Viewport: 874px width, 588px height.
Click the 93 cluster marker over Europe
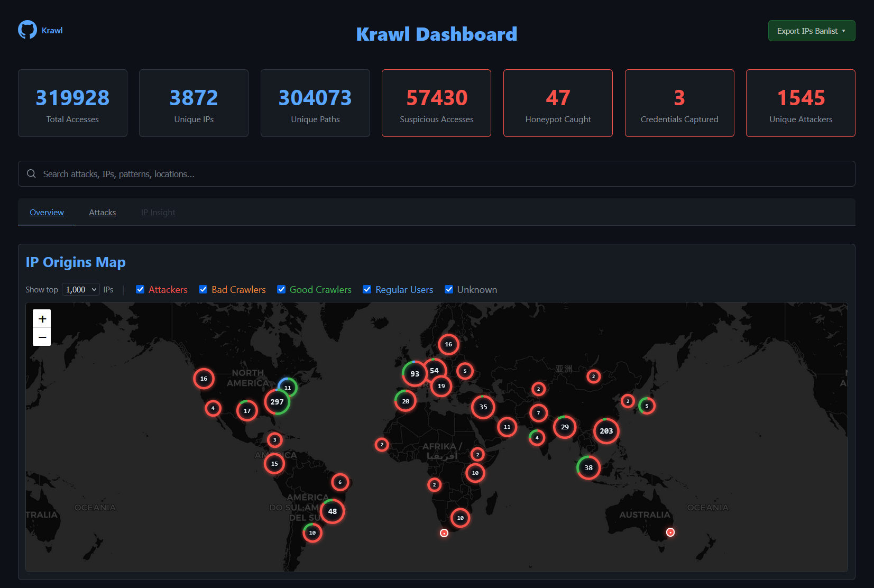pyautogui.click(x=415, y=373)
